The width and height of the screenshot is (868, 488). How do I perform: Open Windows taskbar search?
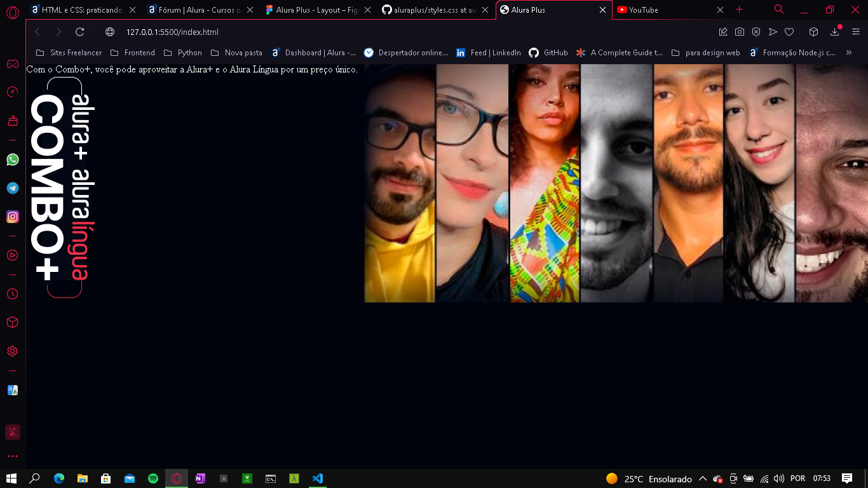click(x=35, y=478)
